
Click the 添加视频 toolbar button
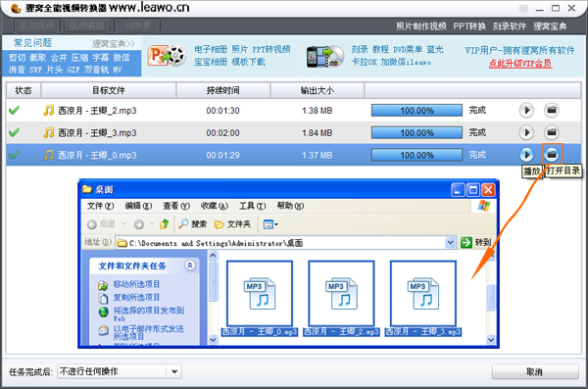(x=37, y=25)
